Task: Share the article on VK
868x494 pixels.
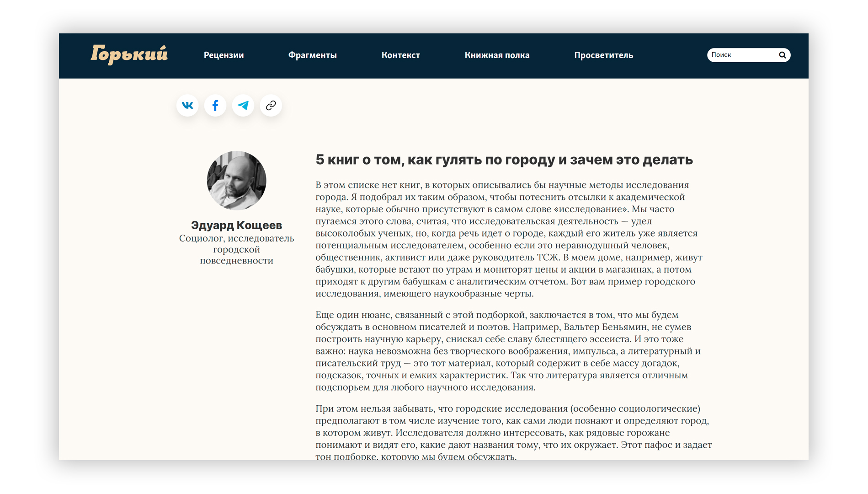Action: [x=187, y=106]
